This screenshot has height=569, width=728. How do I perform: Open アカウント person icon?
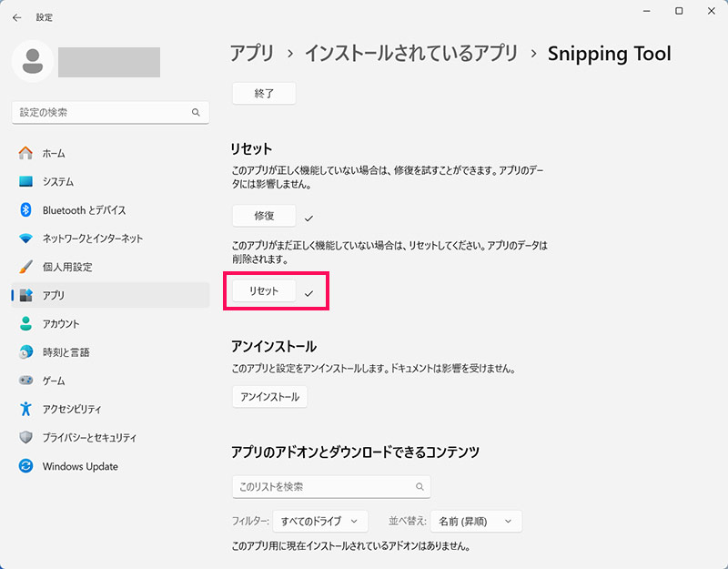click(x=25, y=323)
